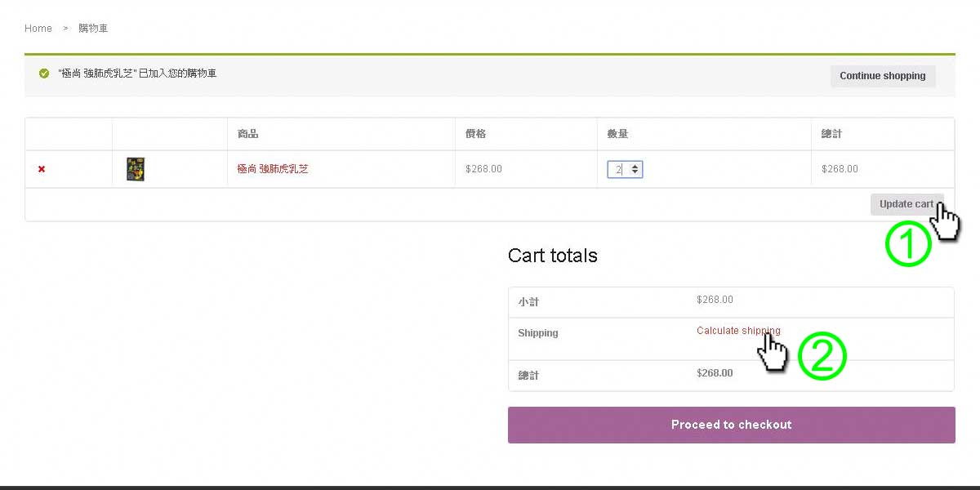Increase quantity with the up arrow
980x490 pixels.
[x=635, y=166]
